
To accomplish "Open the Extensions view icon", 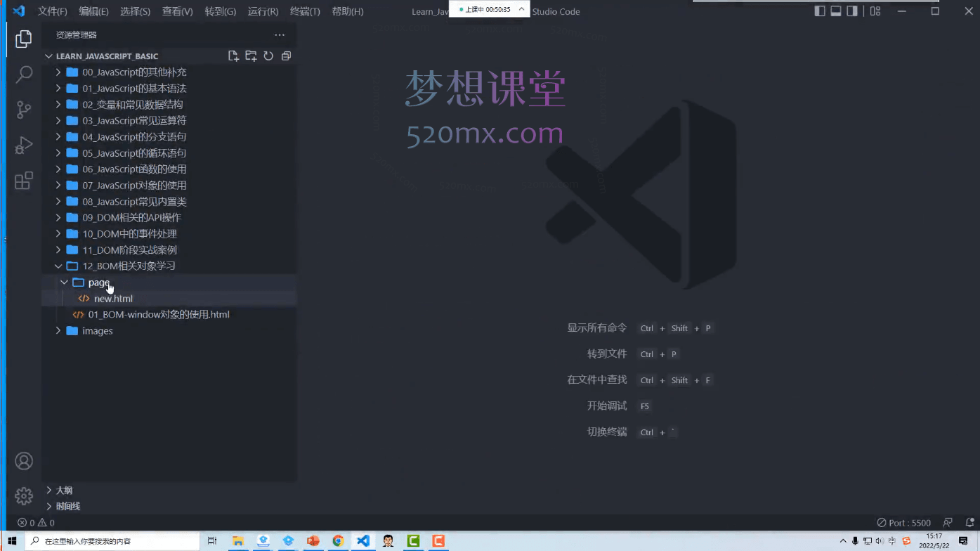I will [24, 181].
